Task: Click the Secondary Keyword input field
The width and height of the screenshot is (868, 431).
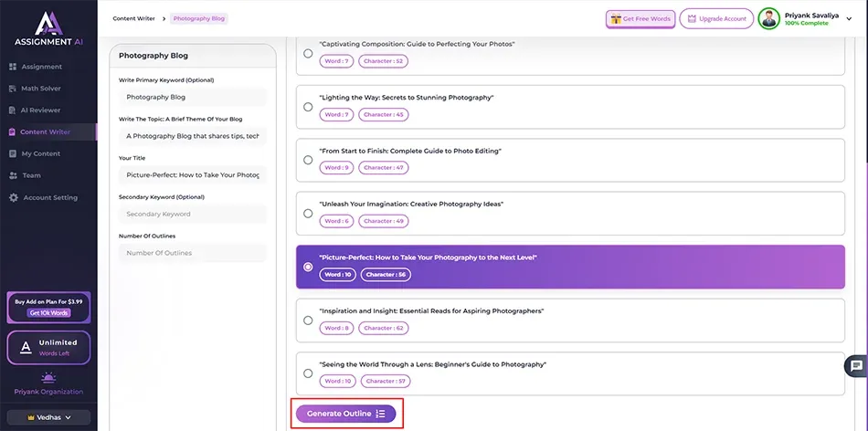Action: pyautogui.click(x=192, y=215)
